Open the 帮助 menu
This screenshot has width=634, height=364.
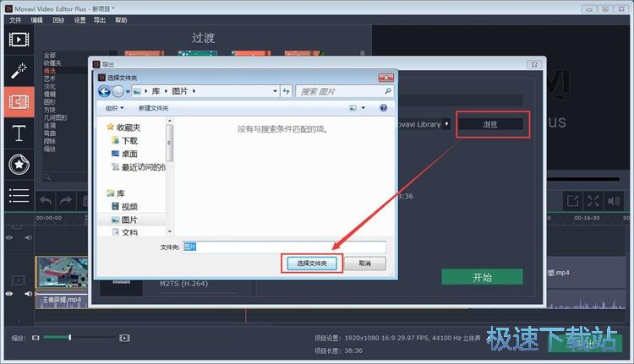pos(121,19)
